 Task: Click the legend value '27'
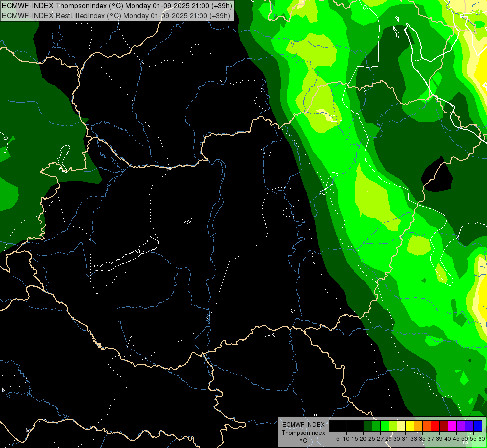(x=380, y=439)
